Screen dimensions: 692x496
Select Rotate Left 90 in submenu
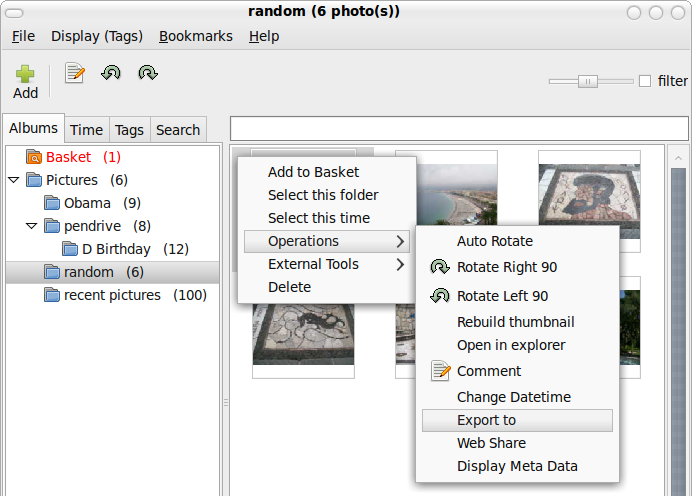point(502,296)
